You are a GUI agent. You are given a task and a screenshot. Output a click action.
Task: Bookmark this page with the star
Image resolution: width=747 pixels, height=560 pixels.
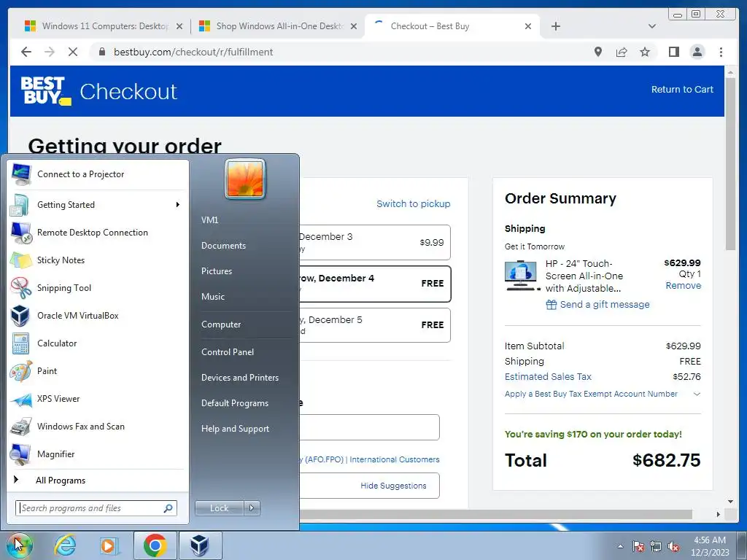point(645,52)
